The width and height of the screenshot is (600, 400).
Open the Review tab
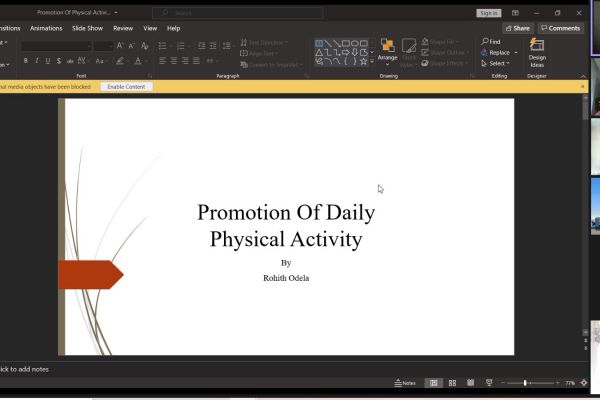123,28
